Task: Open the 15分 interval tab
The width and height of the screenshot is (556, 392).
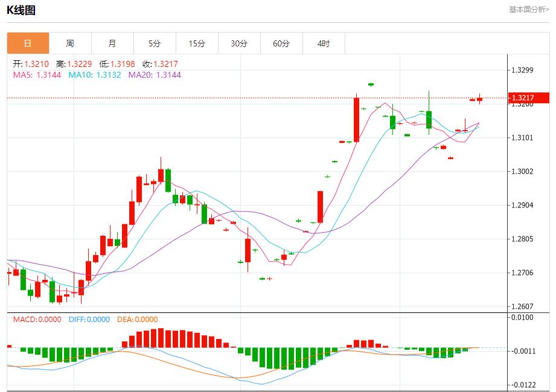Action: pos(197,43)
